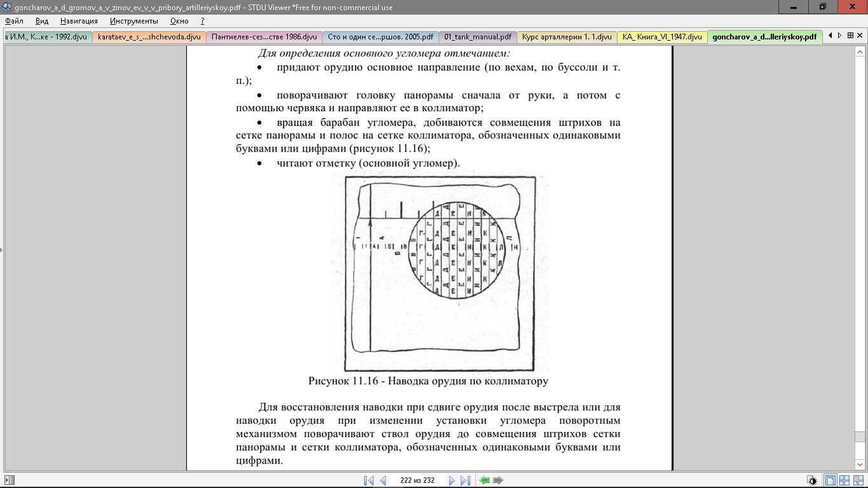Switch to the karataev_e_s...shchevoda.djvu tab
This screenshot has height=488, width=868.
point(149,37)
